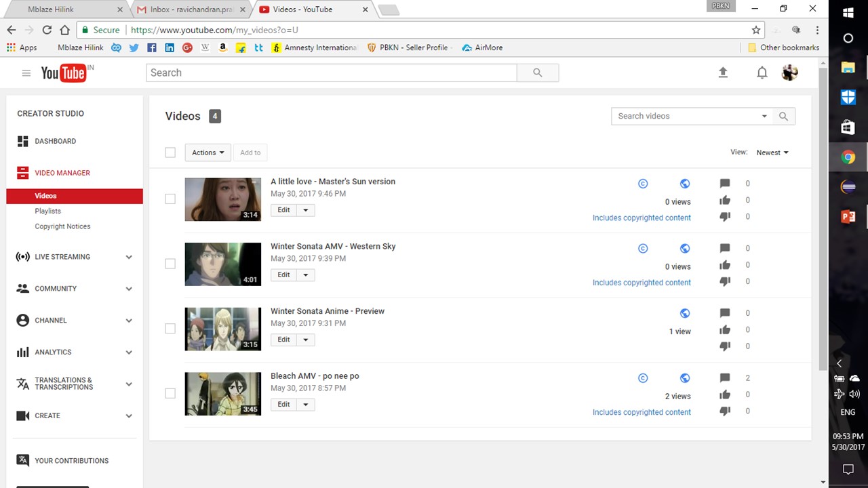Select the A little love video checkbox

click(170, 199)
